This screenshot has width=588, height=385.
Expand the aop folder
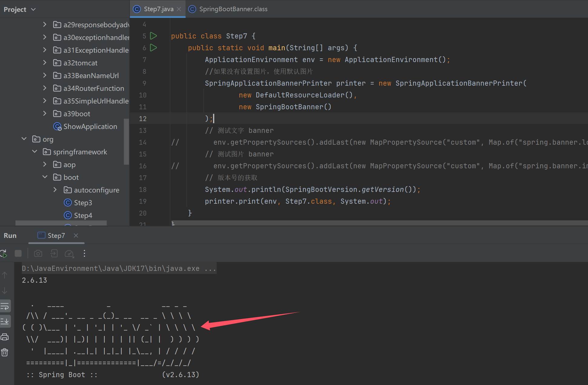click(x=44, y=164)
